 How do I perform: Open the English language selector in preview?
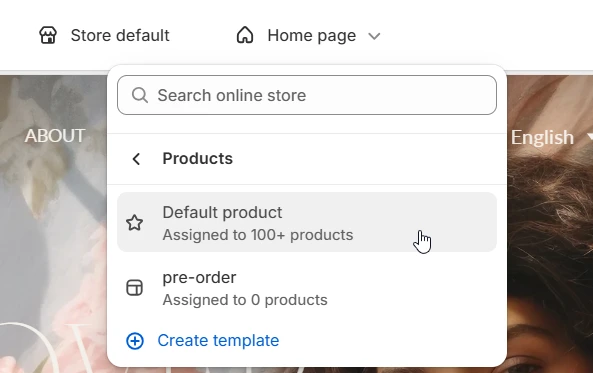[x=552, y=137]
